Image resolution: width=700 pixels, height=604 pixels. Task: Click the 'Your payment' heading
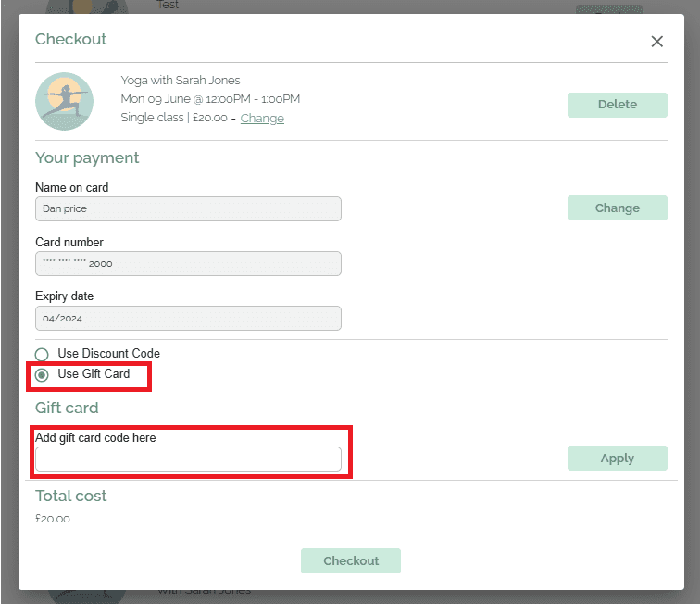[x=87, y=158]
